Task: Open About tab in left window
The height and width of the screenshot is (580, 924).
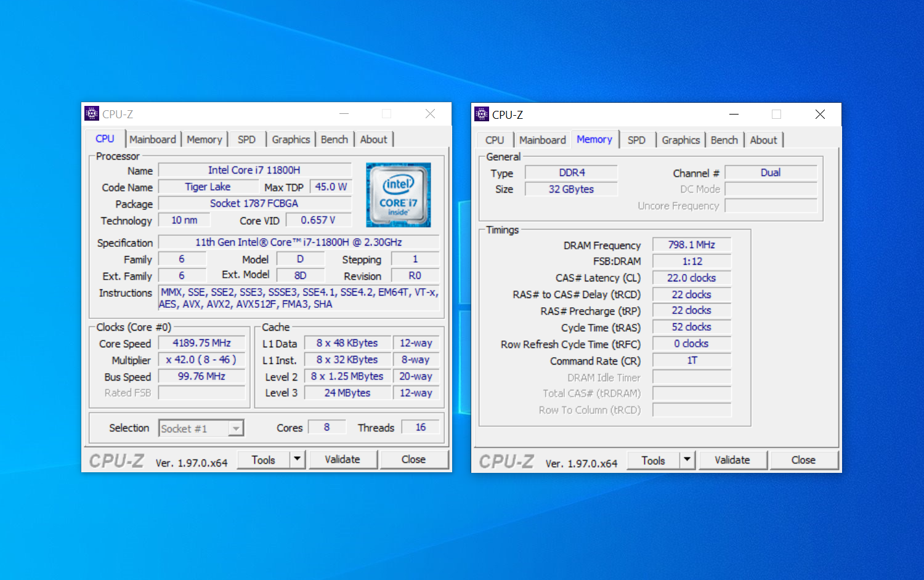Action: pos(374,140)
